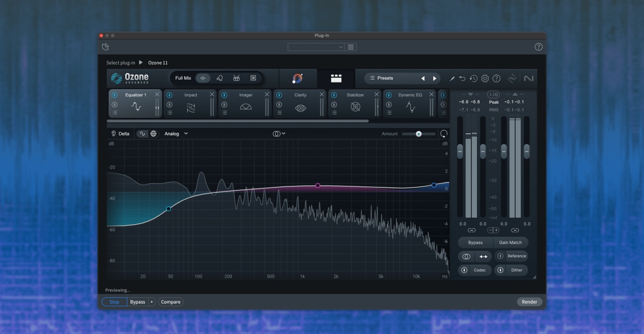Enable Gain Match
644x334 pixels.
click(x=511, y=242)
